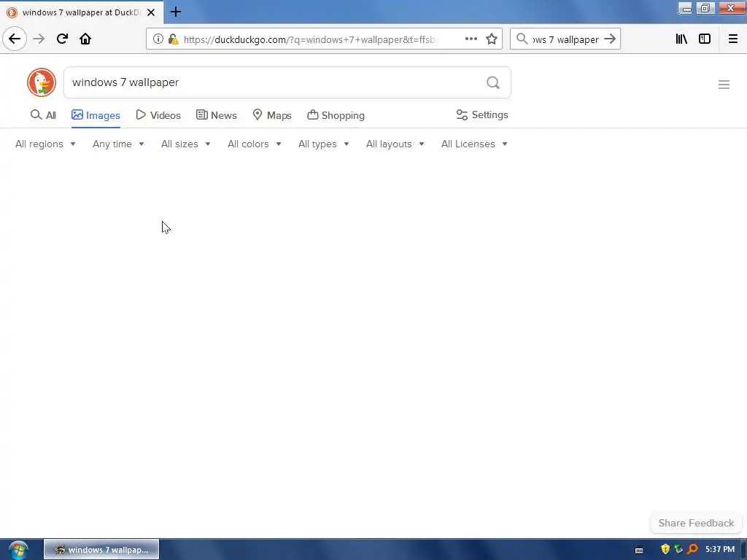Expand the All types filter
The image size is (747, 560).
point(323,144)
